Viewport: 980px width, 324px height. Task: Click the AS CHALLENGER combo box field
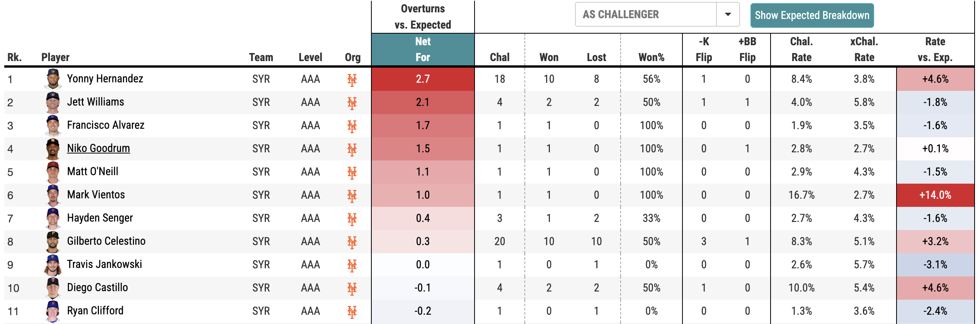click(x=645, y=15)
